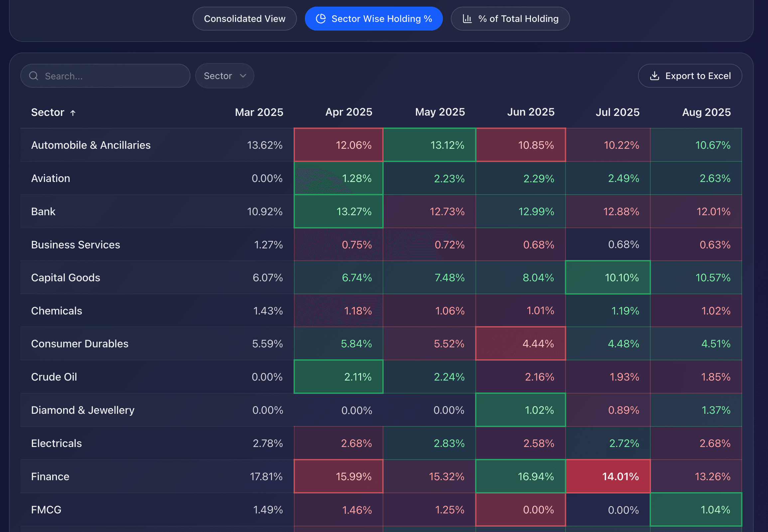Sort by the Aug 2025 column header
The height and width of the screenshot is (532, 768).
click(706, 112)
